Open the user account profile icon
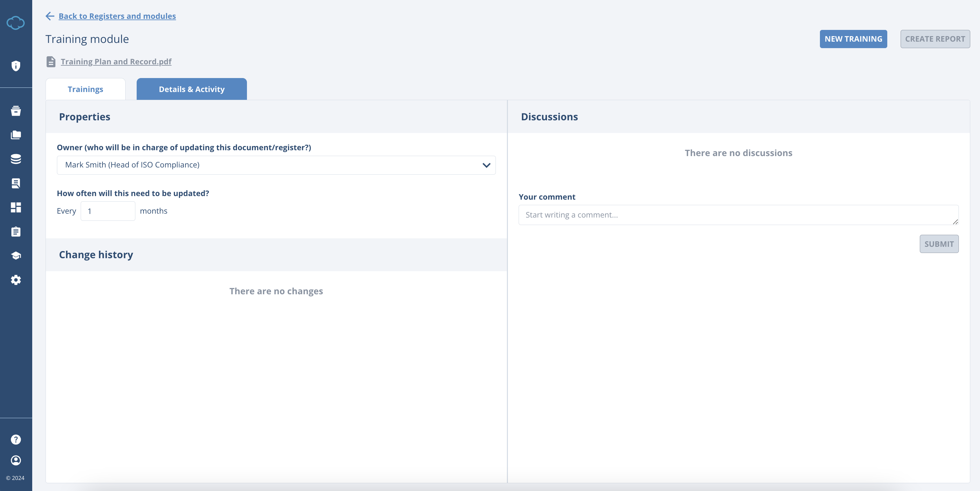980x491 pixels. click(x=16, y=460)
